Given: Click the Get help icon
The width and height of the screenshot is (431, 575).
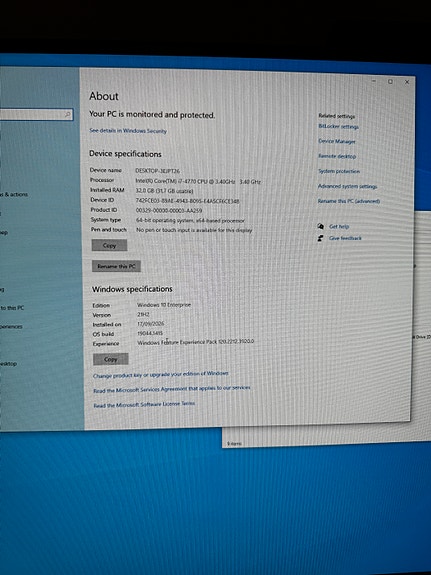Looking at the screenshot, I should [321, 226].
